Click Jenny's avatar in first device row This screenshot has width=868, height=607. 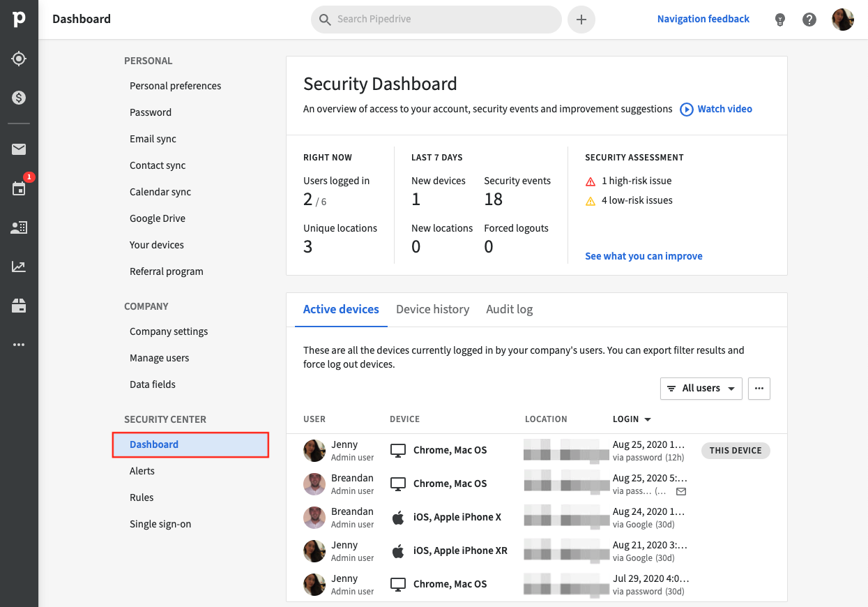point(314,450)
